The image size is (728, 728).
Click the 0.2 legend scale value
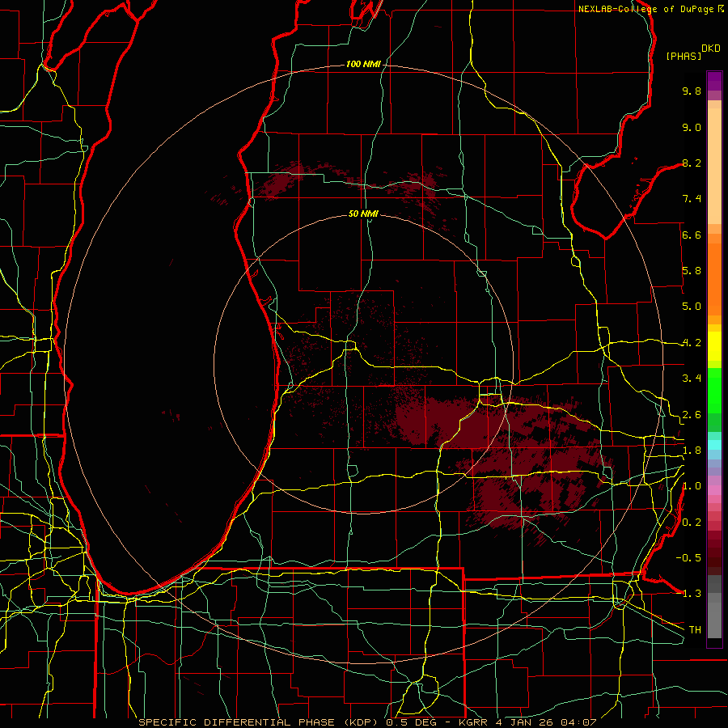692,523
